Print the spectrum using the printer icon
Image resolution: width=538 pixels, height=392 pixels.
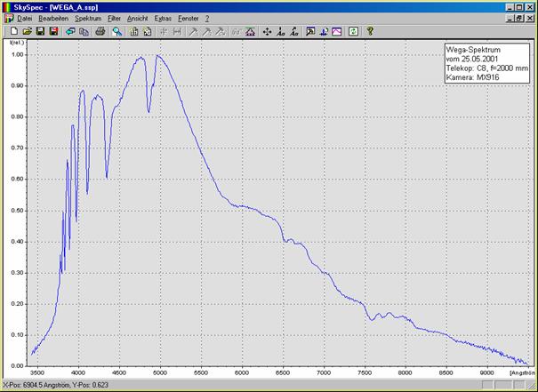coord(100,31)
